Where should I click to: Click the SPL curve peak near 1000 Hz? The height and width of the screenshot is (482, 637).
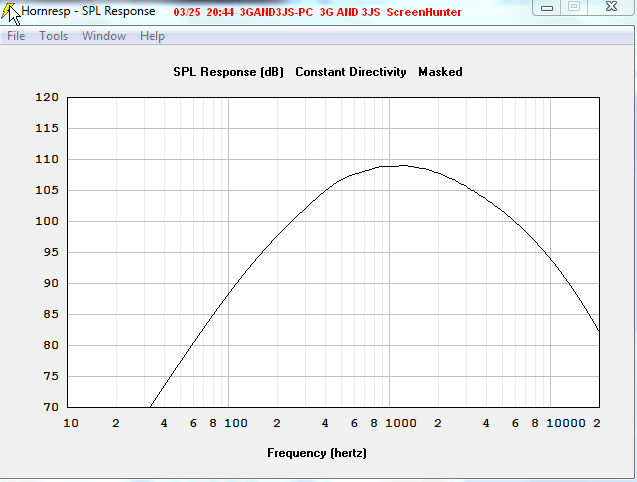402,165
